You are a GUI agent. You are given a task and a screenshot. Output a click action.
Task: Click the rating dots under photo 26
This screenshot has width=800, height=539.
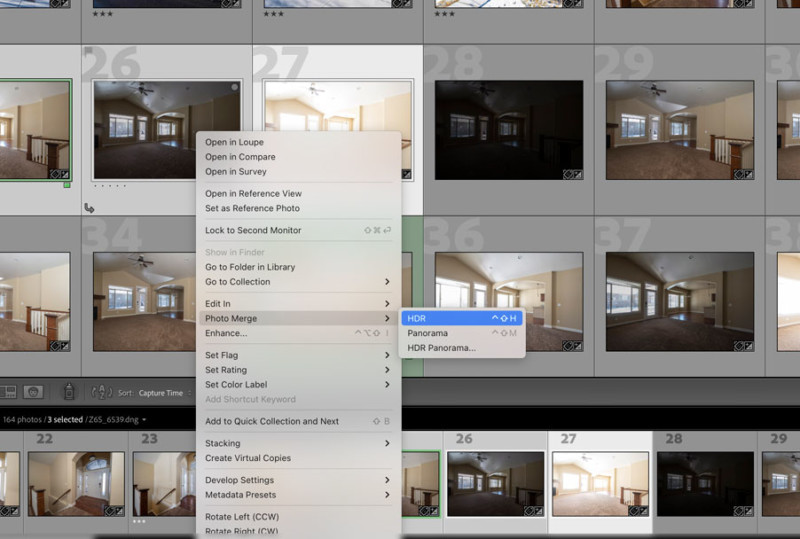(109, 186)
